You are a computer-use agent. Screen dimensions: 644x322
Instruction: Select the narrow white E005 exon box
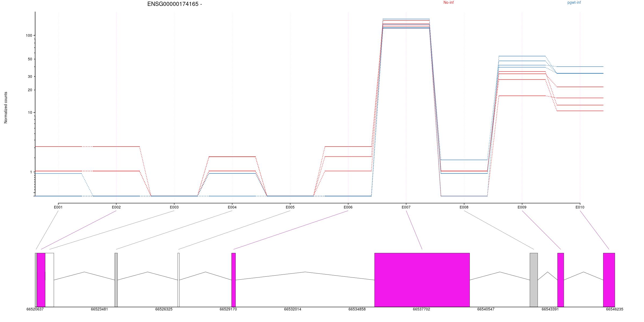pyautogui.click(x=178, y=280)
